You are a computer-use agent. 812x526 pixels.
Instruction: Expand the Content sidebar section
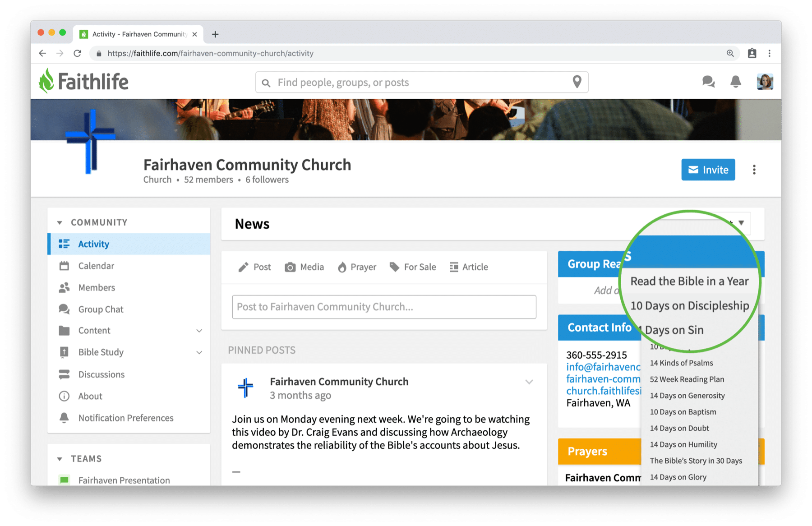[199, 331]
